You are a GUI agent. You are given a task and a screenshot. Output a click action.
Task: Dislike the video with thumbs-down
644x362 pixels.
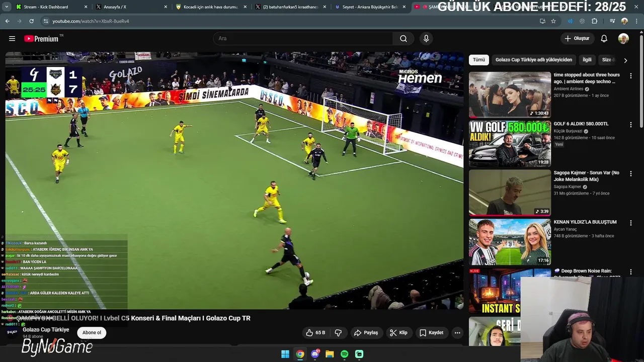338,333
